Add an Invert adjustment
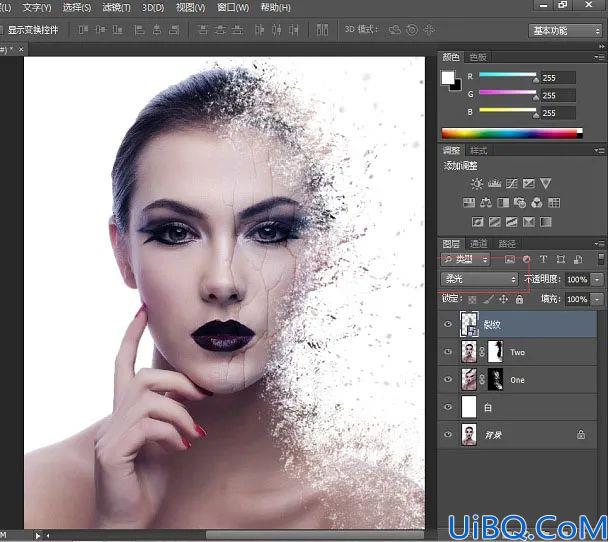The width and height of the screenshot is (608, 542). (x=477, y=222)
